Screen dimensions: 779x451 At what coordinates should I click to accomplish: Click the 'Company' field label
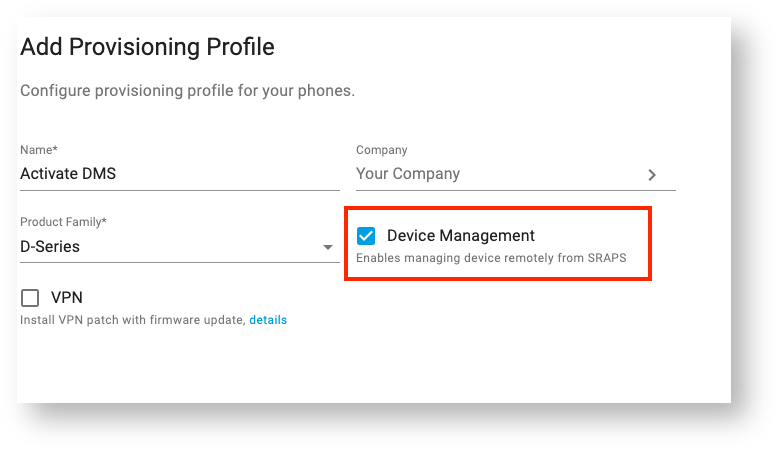point(382,150)
